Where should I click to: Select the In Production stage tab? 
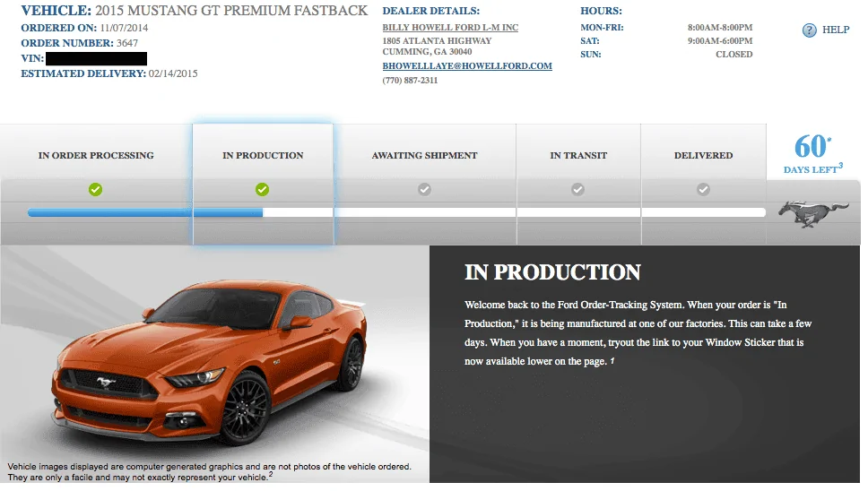tap(263, 184)
